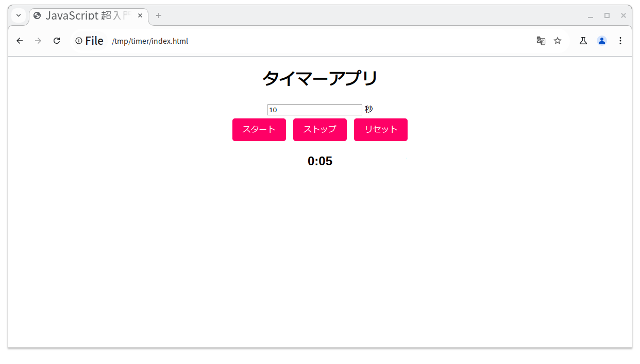Image resolution: width=640 pixels, height=364 pixels.
Task: Open the three-dot Chrome menu
Action: click(x=620, y=40)
